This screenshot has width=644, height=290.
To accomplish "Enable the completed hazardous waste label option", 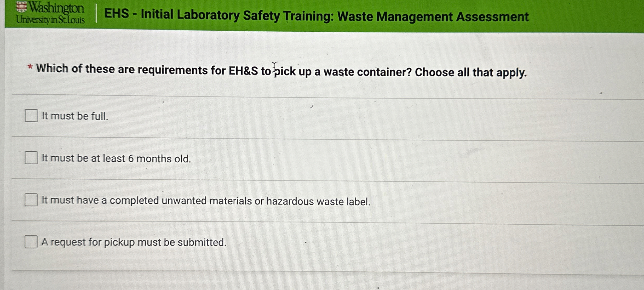I will click(31, 200).
